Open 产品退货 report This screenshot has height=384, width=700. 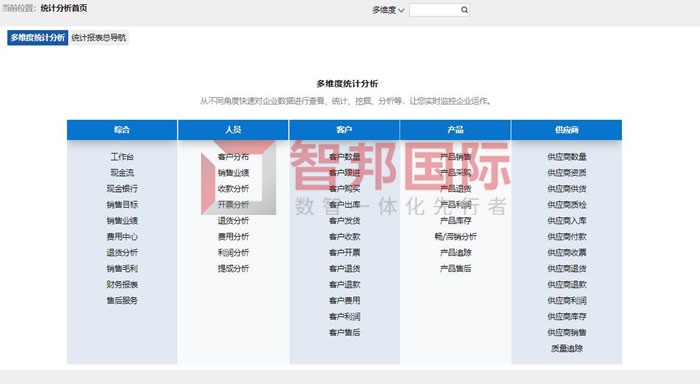point(455,188)
